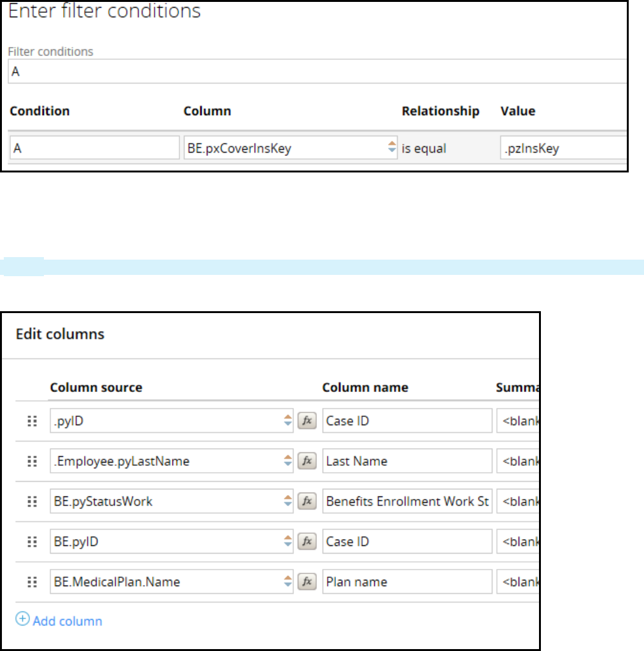Click the Filter conditions text field

318,73
